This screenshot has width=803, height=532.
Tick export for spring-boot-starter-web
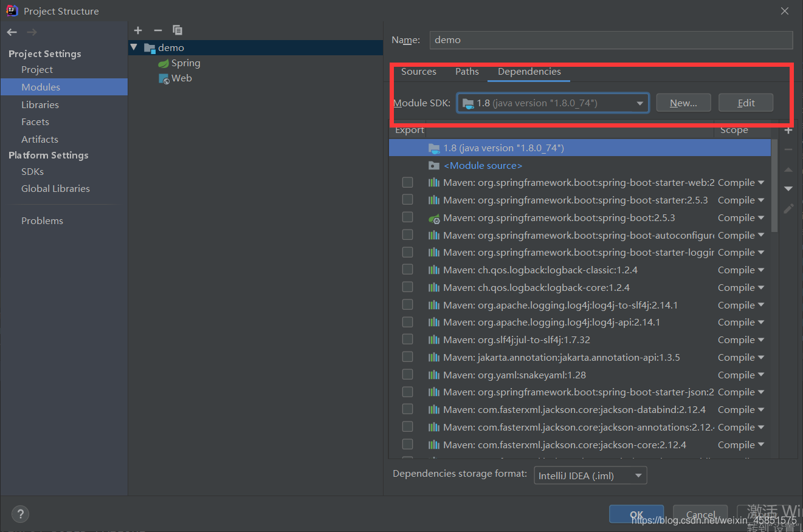tap(407, 182)
